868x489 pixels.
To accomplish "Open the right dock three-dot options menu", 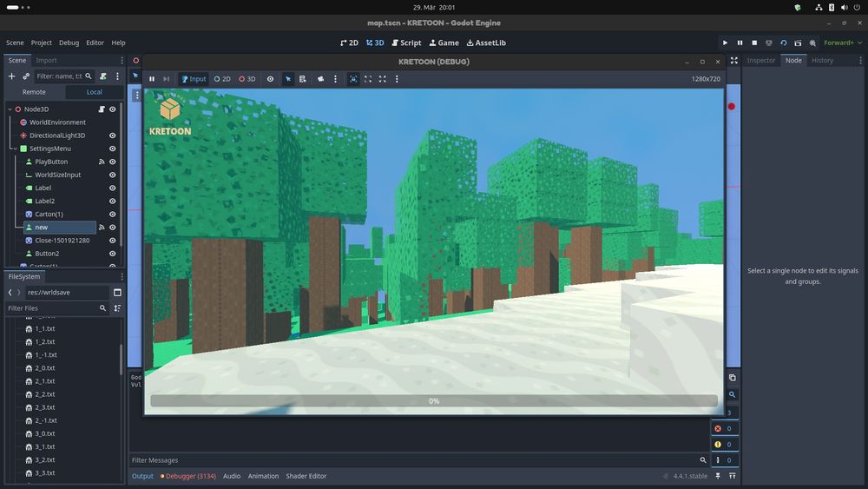I will tap(860, 60).
